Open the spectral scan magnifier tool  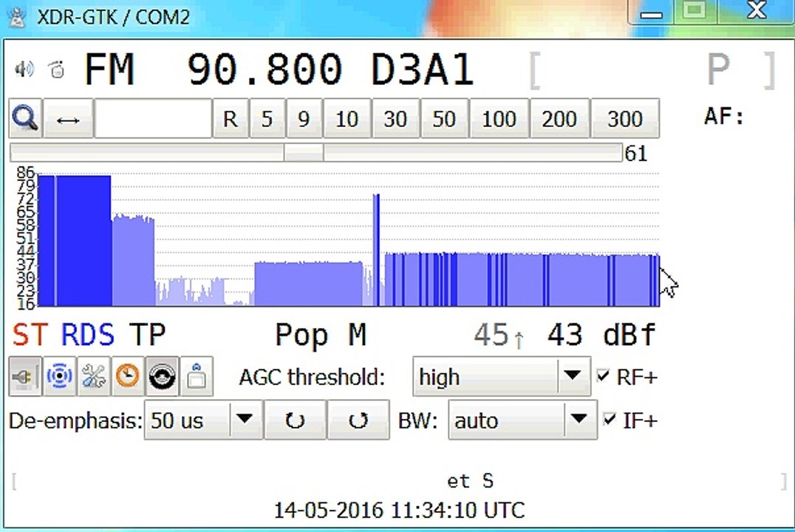(x=25, y=119)
